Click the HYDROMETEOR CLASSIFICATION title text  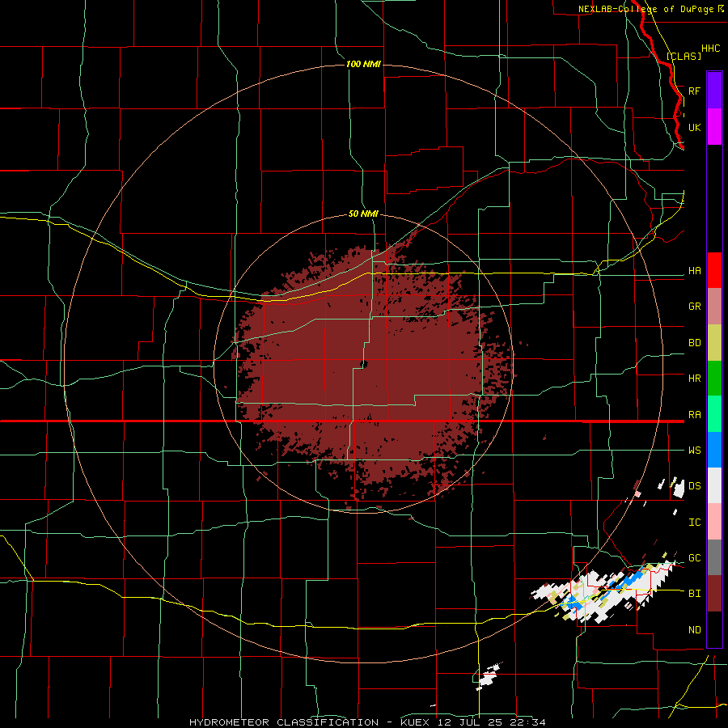click(284, 722)
